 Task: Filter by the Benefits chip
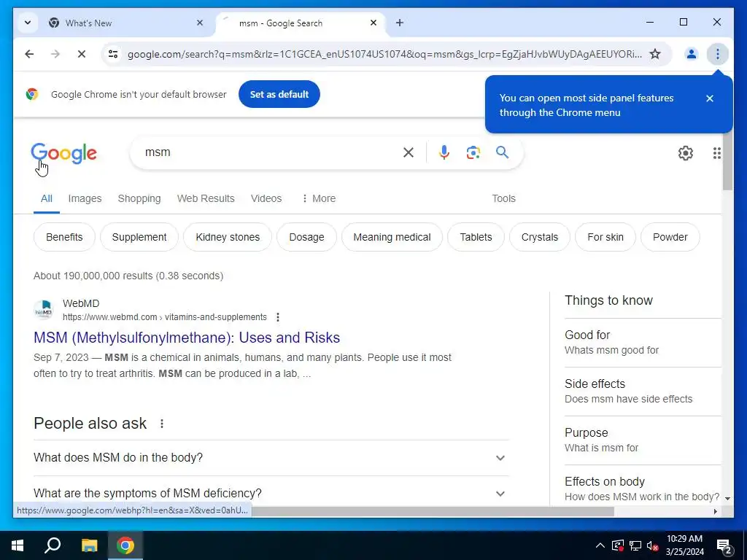[x=64, y=237]
